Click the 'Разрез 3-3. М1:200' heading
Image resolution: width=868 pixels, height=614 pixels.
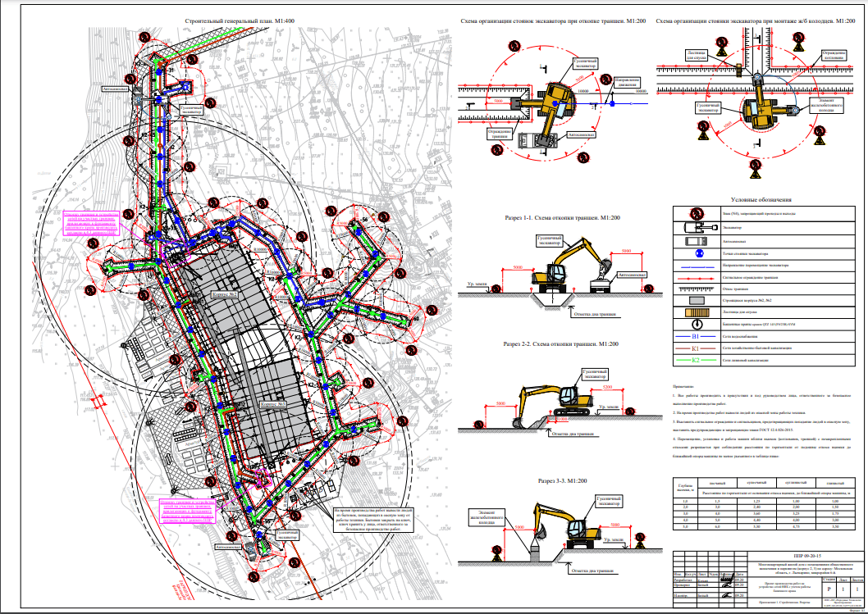click(x=562, y=481)
